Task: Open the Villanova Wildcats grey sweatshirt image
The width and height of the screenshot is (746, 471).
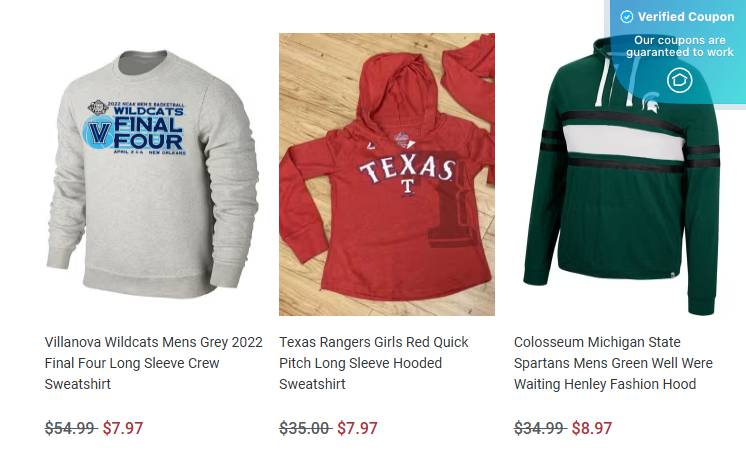Action: click(x=153, y=174)
